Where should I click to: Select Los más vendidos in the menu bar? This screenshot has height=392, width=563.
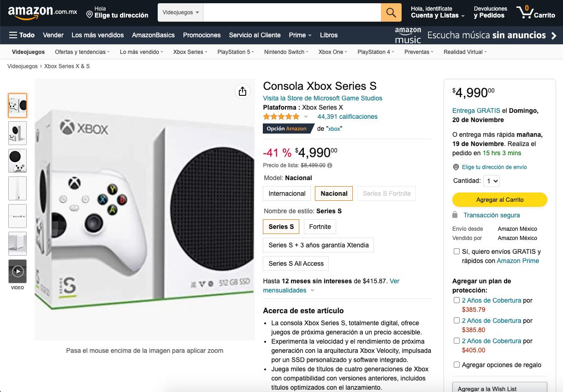96,35
